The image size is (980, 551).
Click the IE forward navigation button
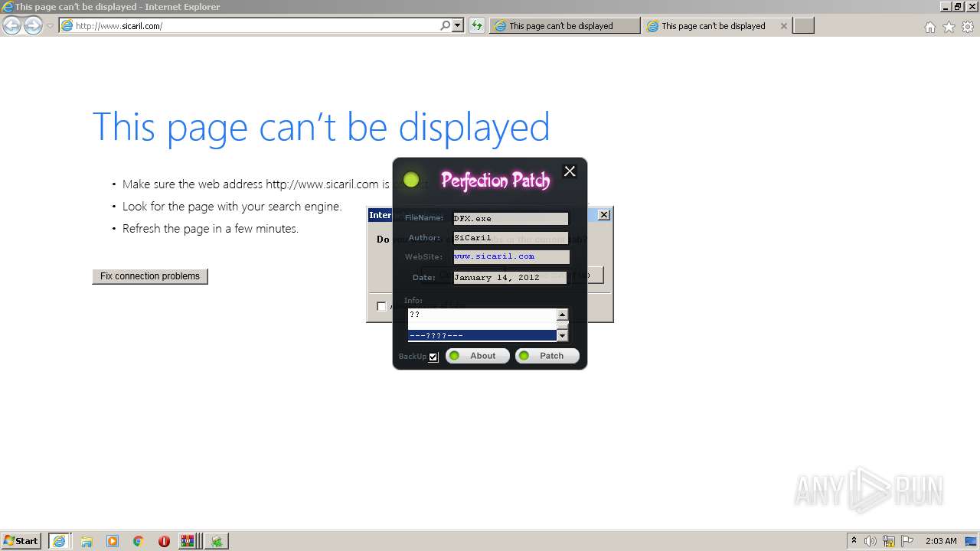click(33, 25)
